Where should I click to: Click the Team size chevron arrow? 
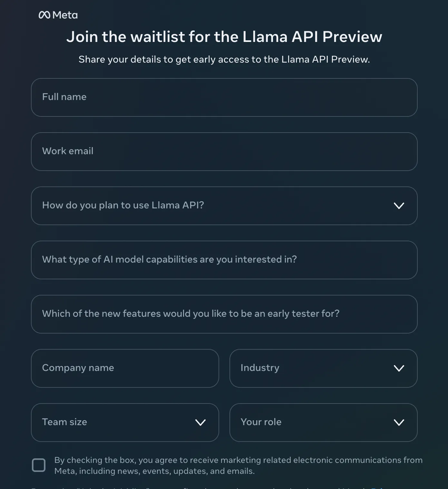tap(200, 423)
